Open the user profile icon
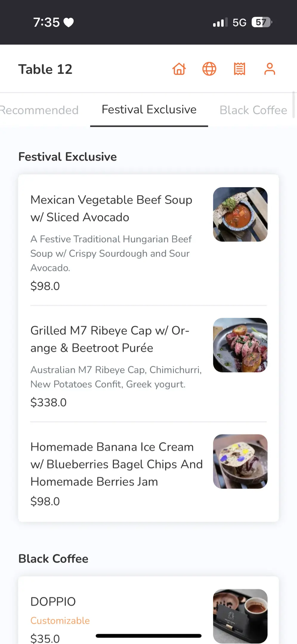 point(270,69)
